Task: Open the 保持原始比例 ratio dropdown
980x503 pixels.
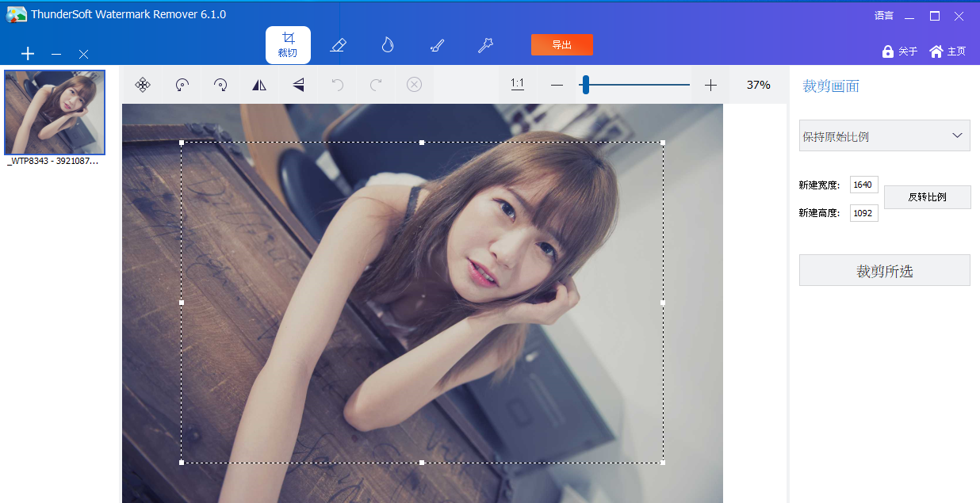Action: coord(885,136)
